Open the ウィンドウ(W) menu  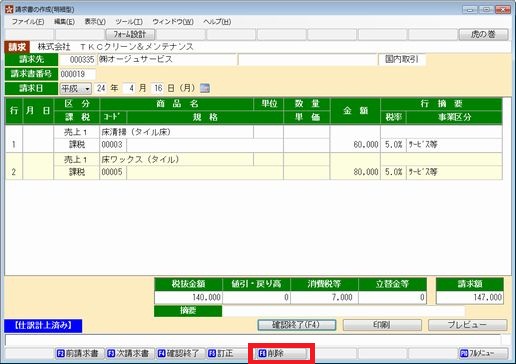173,22
